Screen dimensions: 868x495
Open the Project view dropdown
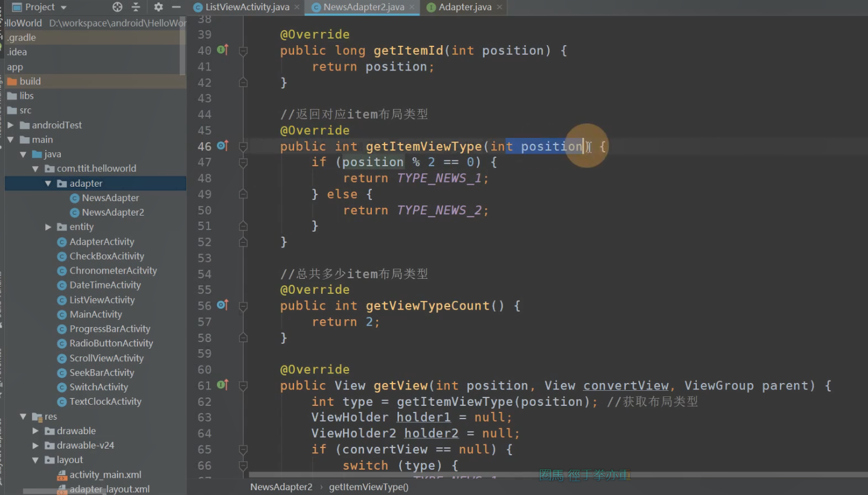click(x=40, y=7)
